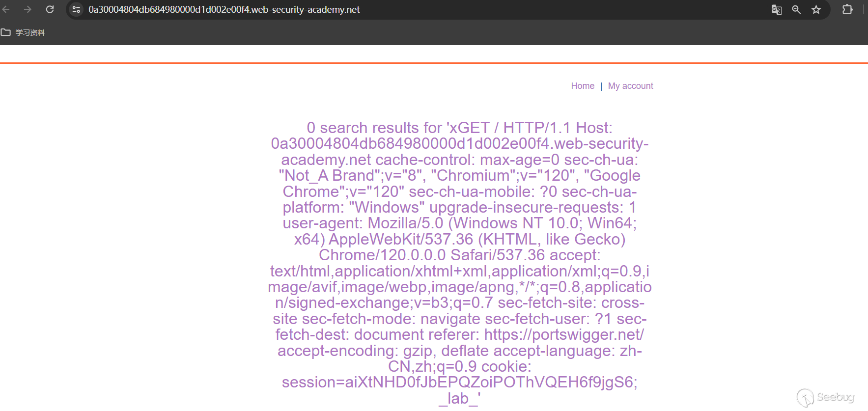Open the Google Translate icon

point(777,9)
